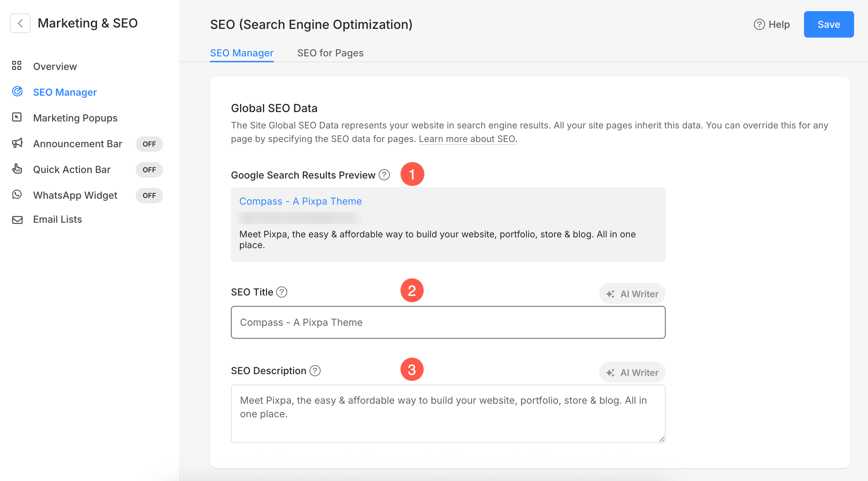Open Email Lists

[57, 219]
